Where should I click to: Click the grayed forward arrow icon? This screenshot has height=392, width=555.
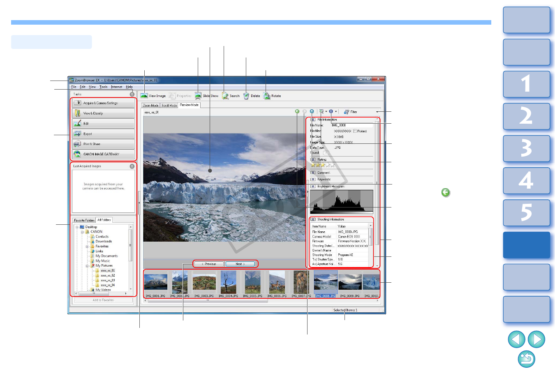point(305,111)
